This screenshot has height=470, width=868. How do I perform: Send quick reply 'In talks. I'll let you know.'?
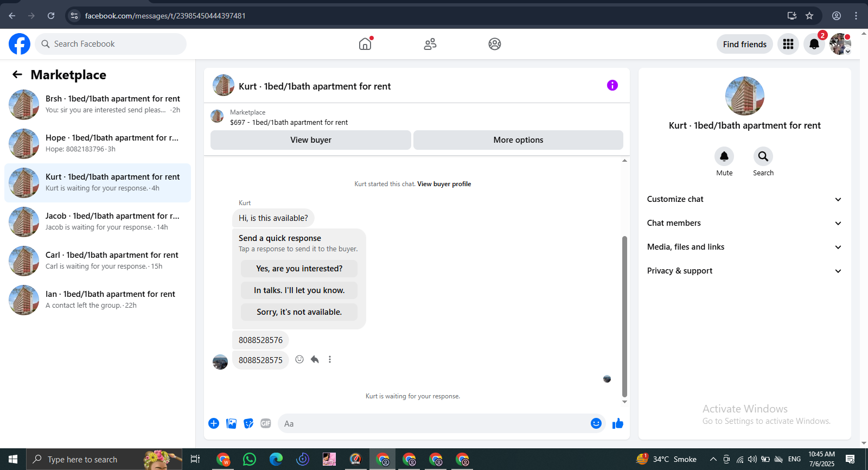coord(299,290)
